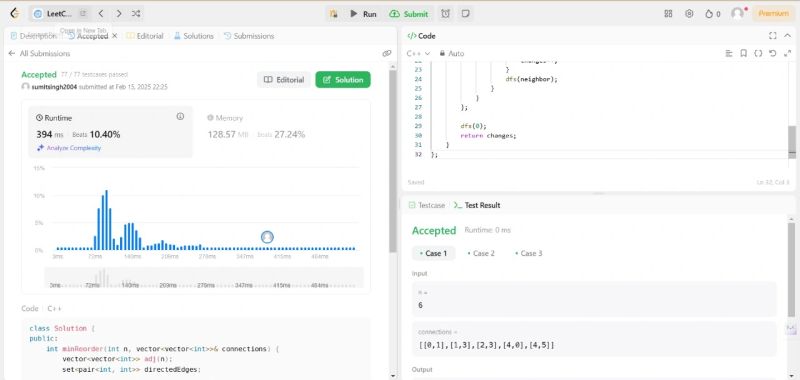Image resolution: width=800 pixels, height=380 pixels.
Task: Click the runtime range slider under chart
Action: [x=204, y=278]
